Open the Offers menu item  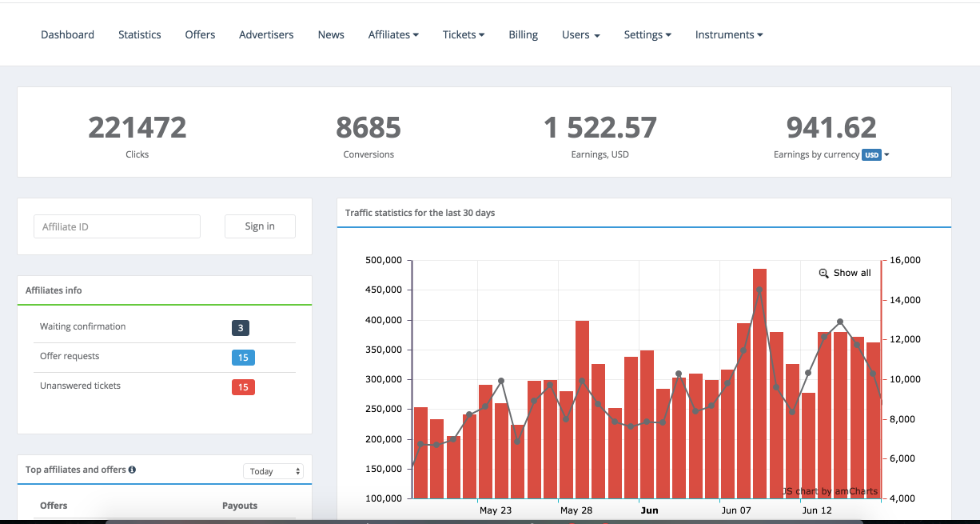click(x=200, y=34)
